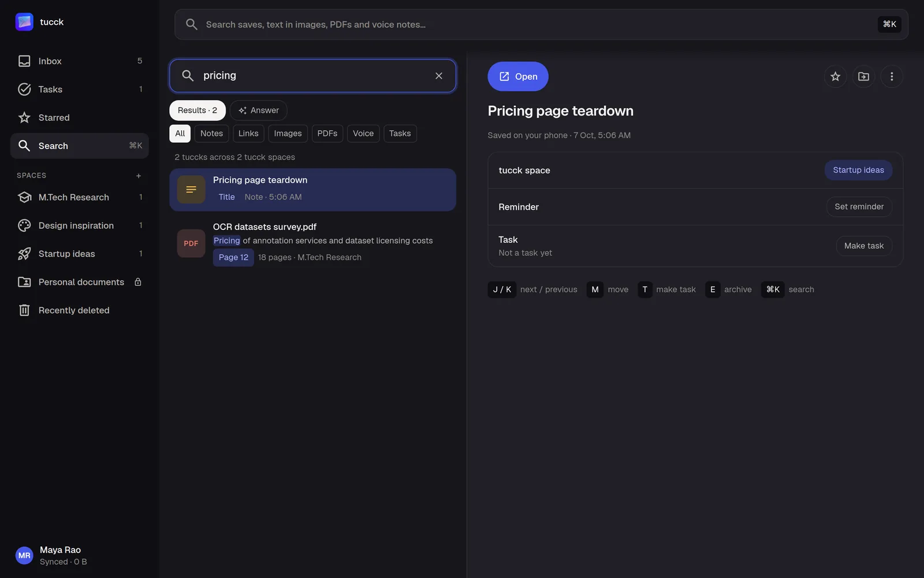This screenshot has width=924, height=578.
Task: Click the magnifier in pricing search box
Action: click(188, 76)
